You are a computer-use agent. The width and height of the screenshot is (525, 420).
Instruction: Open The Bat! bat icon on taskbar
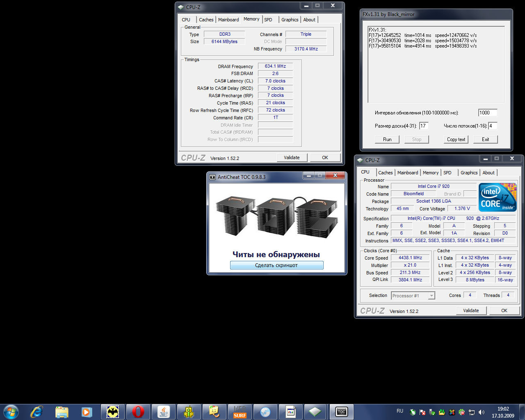pyautogui.click(x=113, y=411)
